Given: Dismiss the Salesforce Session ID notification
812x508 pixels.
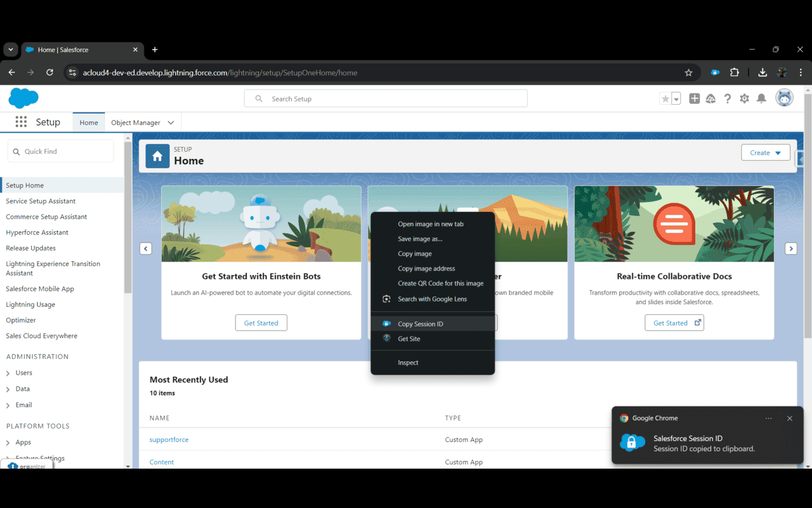Looking at the screenshot, I should [x=790, y=418].
